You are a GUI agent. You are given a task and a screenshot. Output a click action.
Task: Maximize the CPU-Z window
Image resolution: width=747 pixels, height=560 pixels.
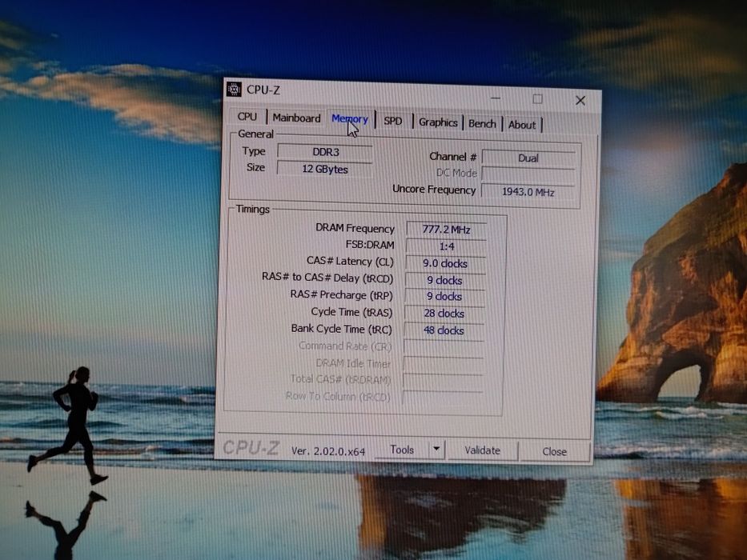pyautogui.click(x=538, y=98)
